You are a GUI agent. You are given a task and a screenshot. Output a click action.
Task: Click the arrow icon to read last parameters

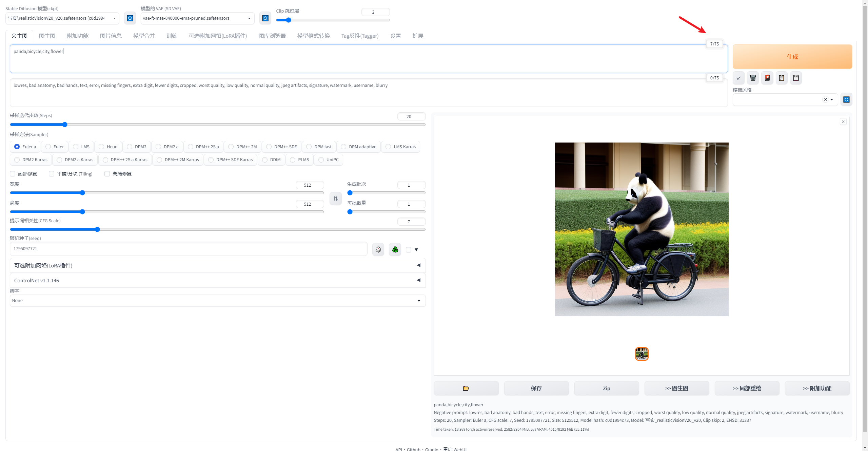click(738, 78)
